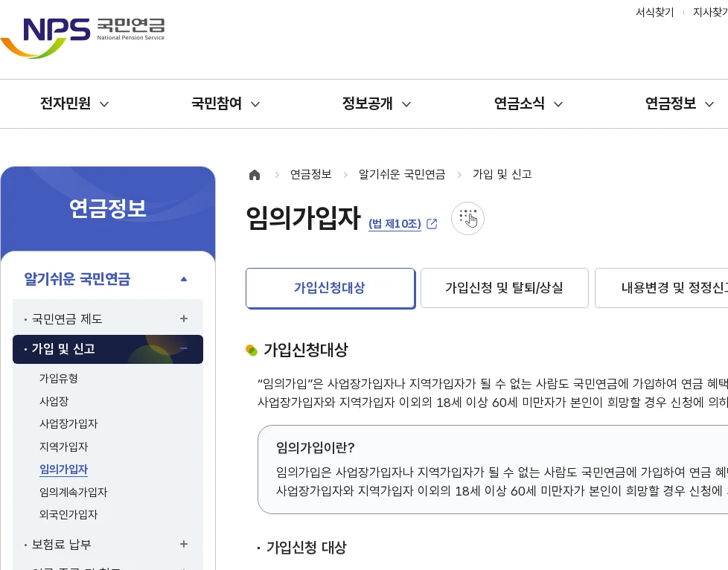728x570 pixels.
Task: Click 가입 및 신고 breadcrumb
Action: coord(502,175)
